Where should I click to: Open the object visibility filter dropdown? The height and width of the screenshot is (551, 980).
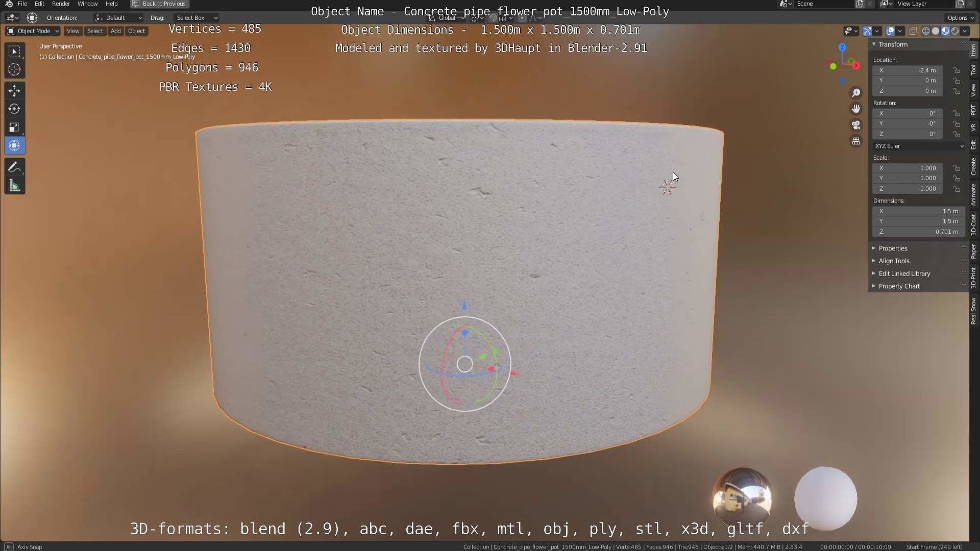850,31
